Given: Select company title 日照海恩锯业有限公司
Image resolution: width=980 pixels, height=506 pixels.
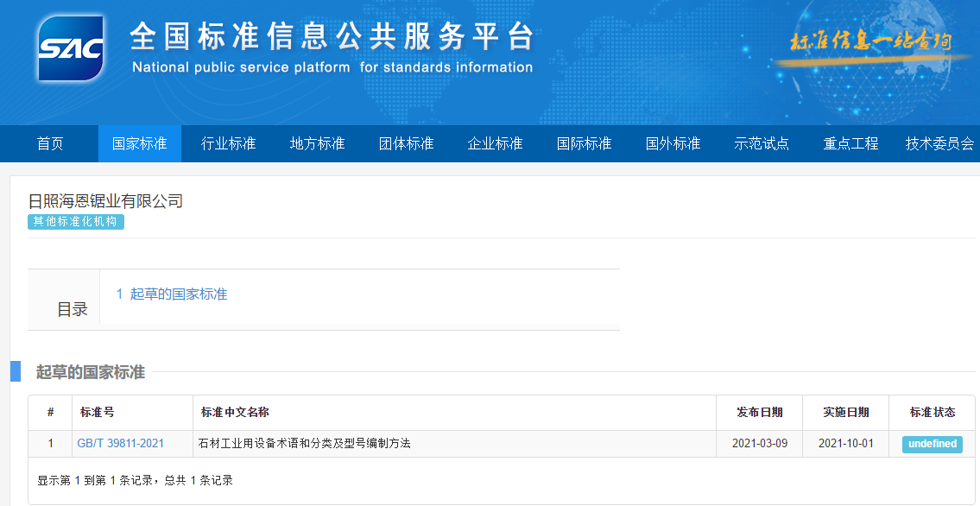Looking at the screenshot, I should (x=105, y=201).
